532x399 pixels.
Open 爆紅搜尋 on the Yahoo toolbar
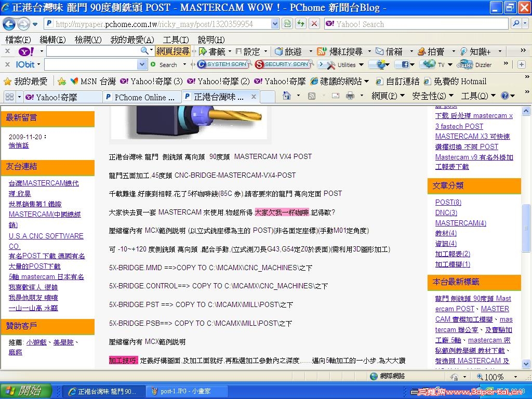340,51
